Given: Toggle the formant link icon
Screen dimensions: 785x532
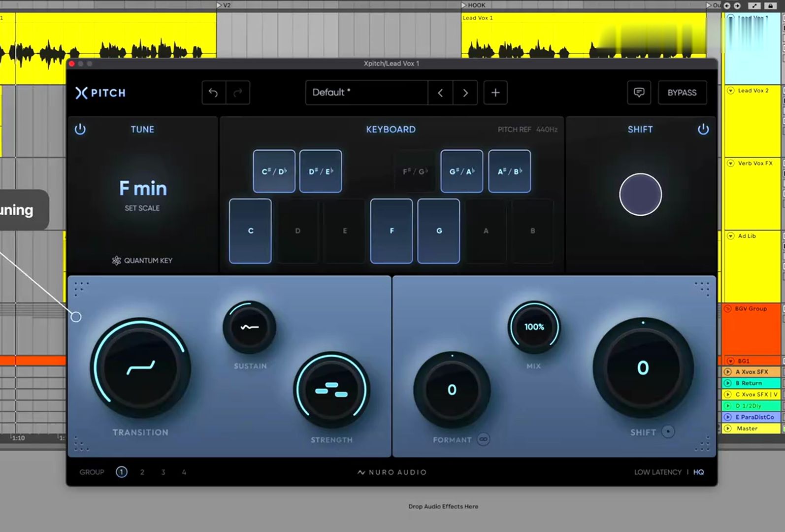Looking at the screenshot, I should (484, 439).
